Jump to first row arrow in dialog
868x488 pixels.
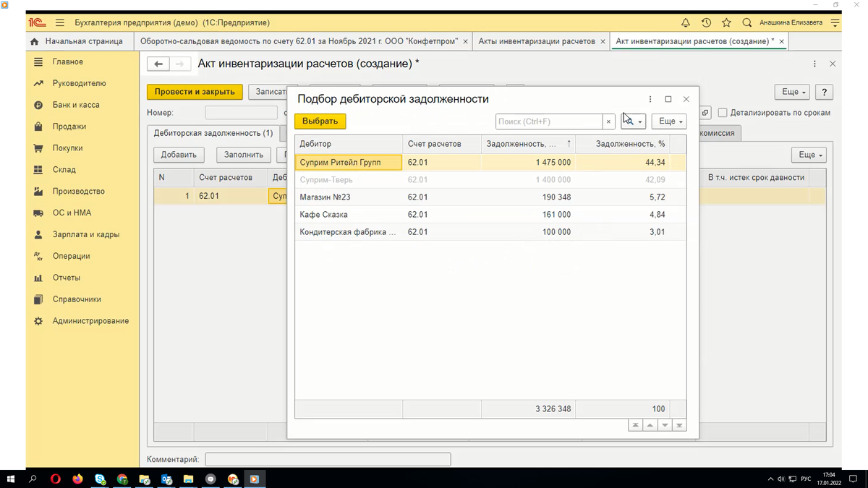click(636, 425)
